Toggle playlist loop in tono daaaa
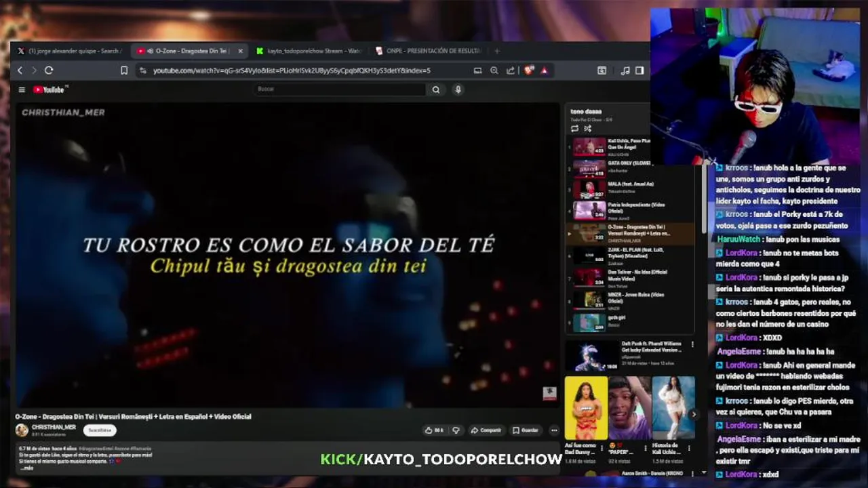 [574, 129]
